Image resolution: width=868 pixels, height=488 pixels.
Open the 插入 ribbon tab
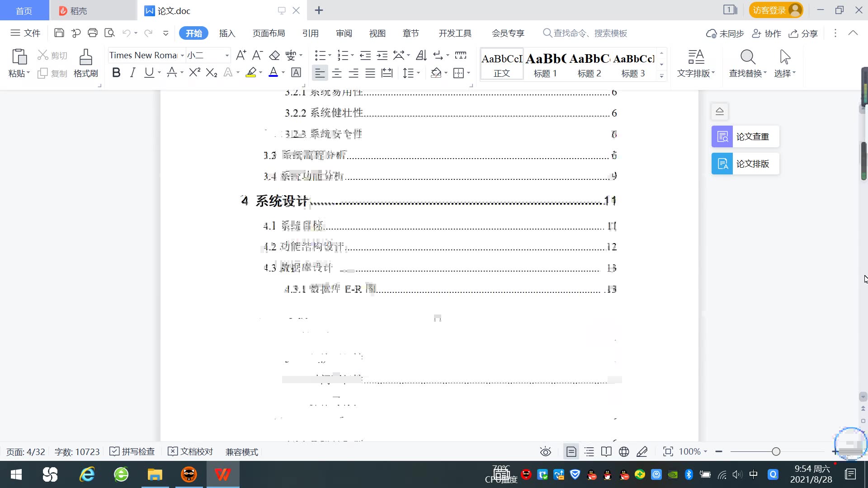227,33
